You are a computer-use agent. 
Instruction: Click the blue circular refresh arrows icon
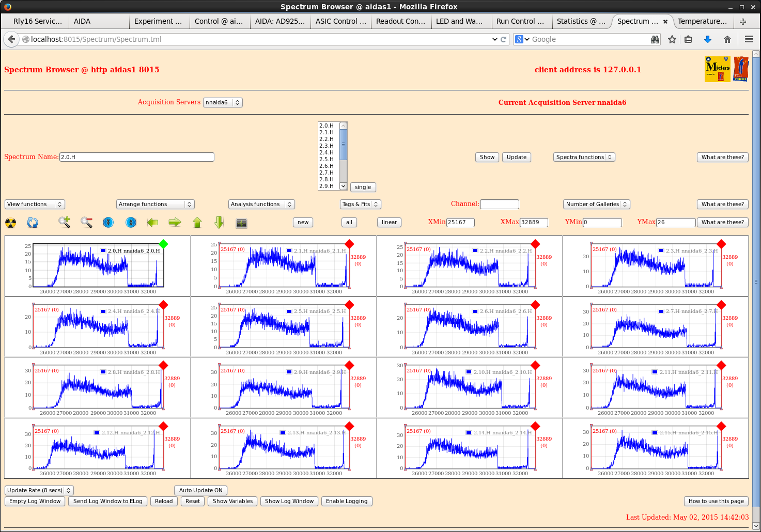click(33, 223)
